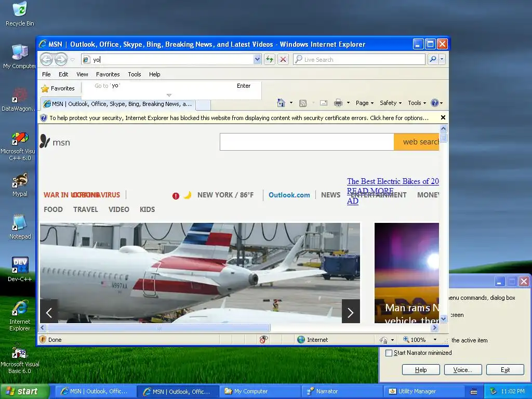This screenshot has height=399, width=532.
Task: Open the FOOD section link
Action: [x=54, y=210]
